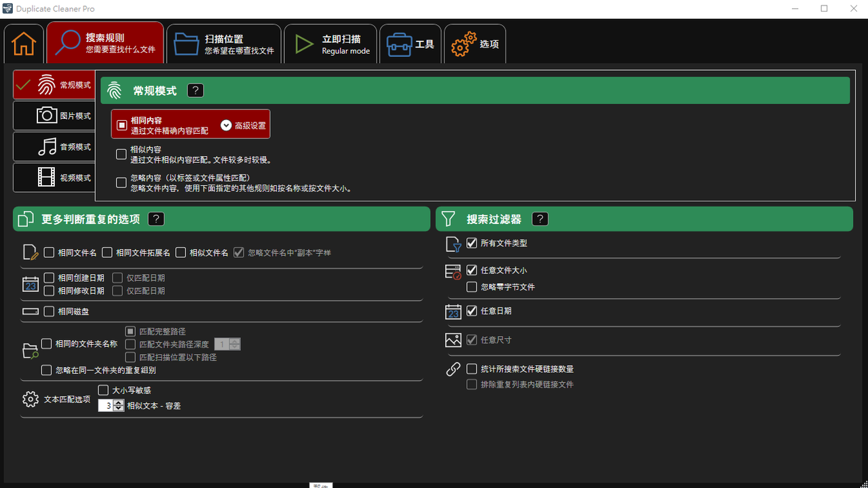
Task: Click the gear icon beside 文本匹配选项
Action: click(31, 399)
